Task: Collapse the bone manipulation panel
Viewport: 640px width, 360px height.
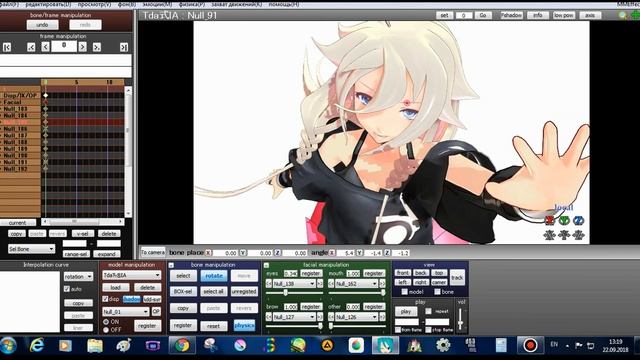Action: pyautogui.click(x=171, y=265)
